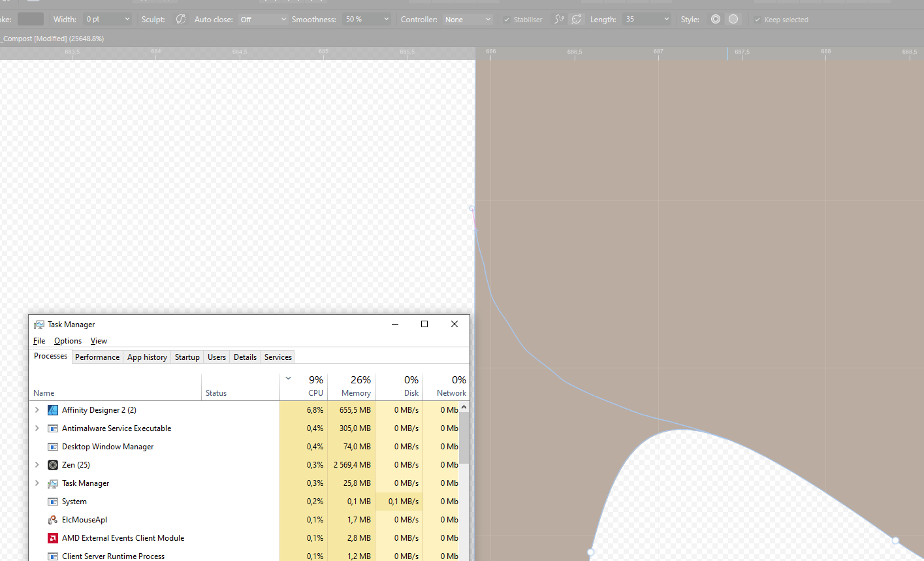Expand the Affinity Designer 2 process group

(x=37, y=410)
